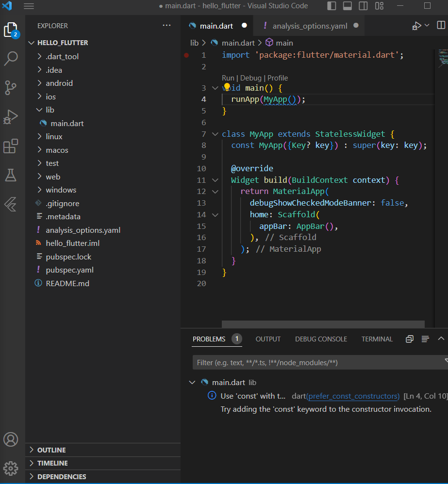Switch to the analysis_options.yaml tab
Screen dimensions: 448x484
pos(310,26)
